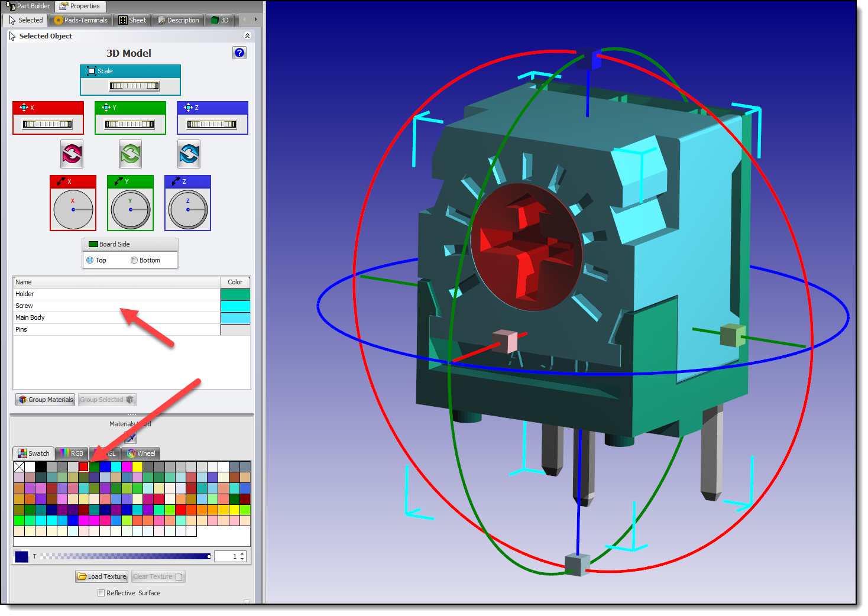
Task: Adjust the Y position thumbwheel
Action: tap(129, 124)
